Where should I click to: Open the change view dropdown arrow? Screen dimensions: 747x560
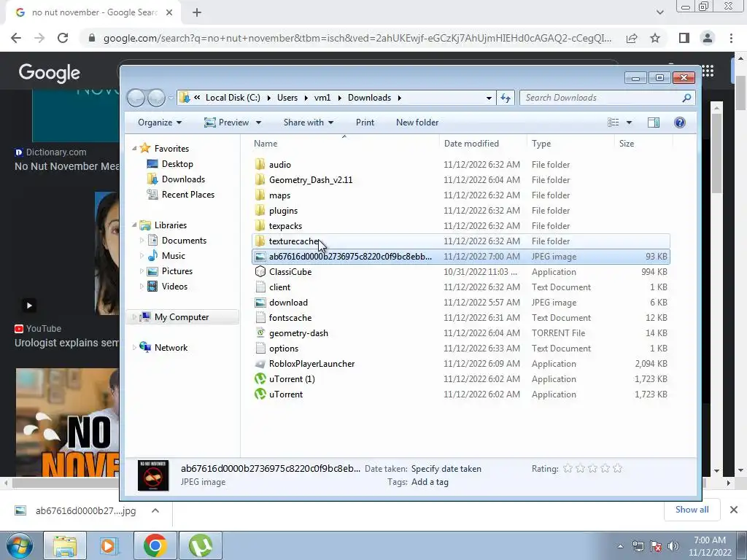coord(629,122)
